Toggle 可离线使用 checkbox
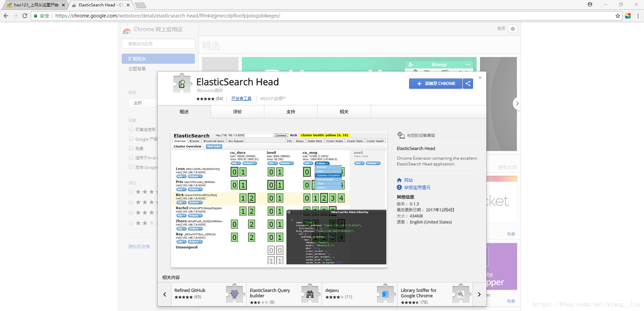Viewport: 644px width, 311px height. [x=131, y=129]
